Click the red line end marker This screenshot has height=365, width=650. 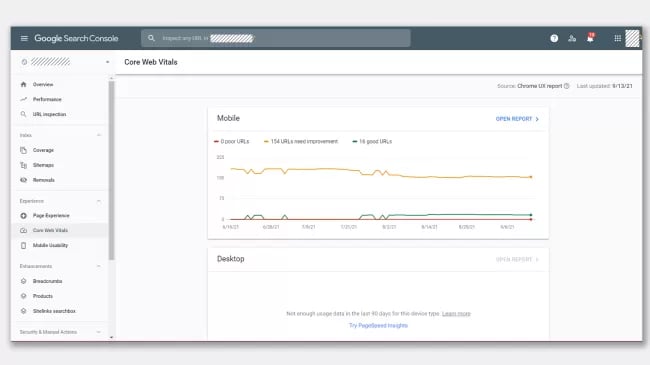click(531, 219)
